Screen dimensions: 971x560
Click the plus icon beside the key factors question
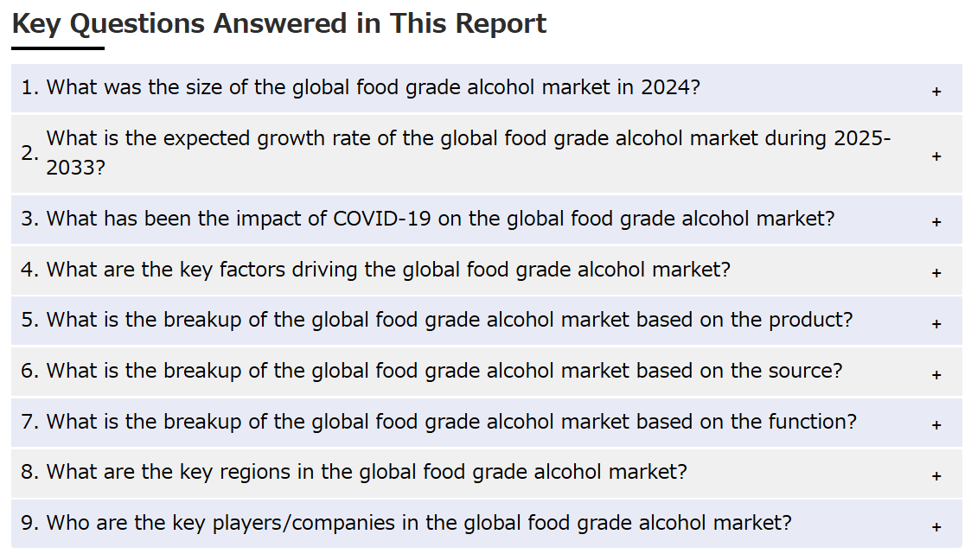click(936, 273)
